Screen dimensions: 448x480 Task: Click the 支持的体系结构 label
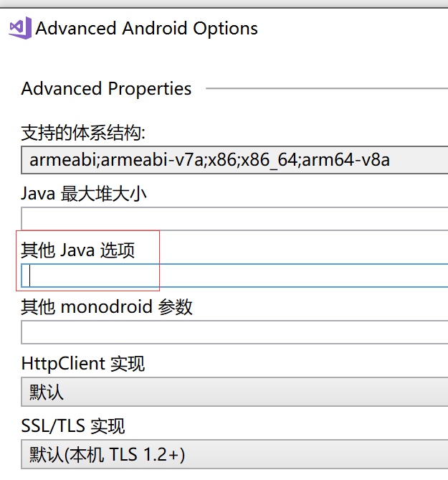coord(83,133)
